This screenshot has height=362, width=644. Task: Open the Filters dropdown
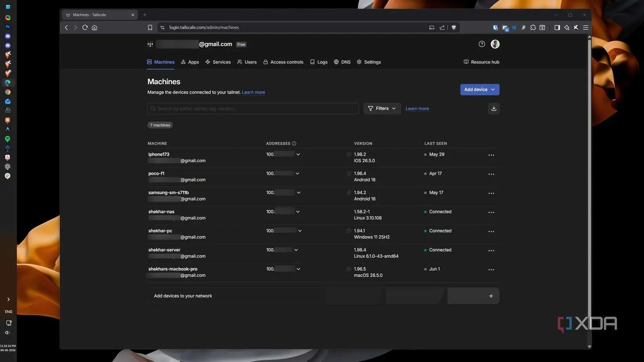click(x=382, y=109)
